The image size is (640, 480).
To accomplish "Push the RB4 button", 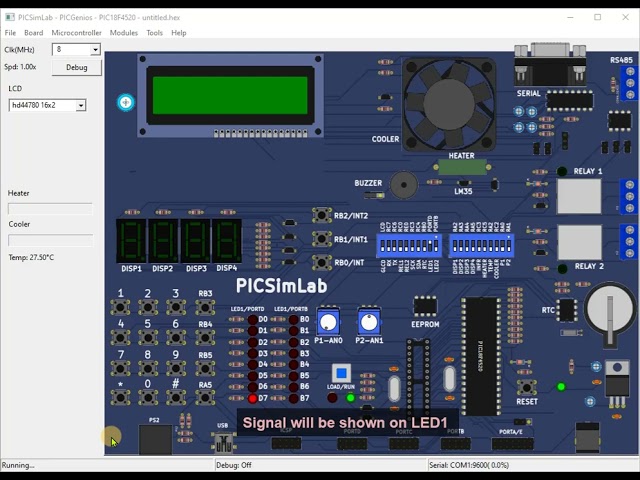I will point(205,338).
